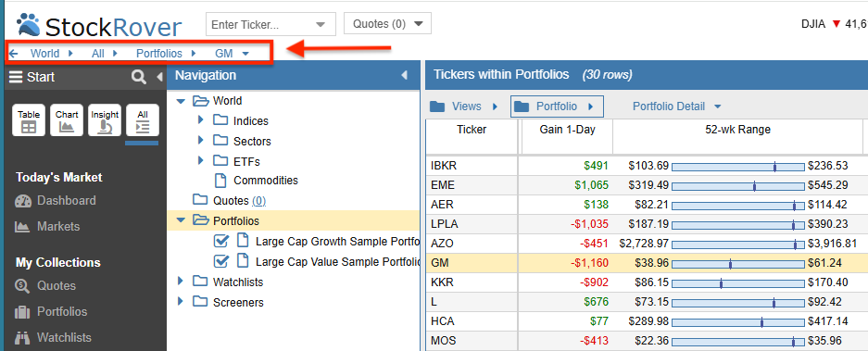Collapse the Start sidebar panel arrow
This screenshot has width=868, height=351.
(x=160, y=77)
